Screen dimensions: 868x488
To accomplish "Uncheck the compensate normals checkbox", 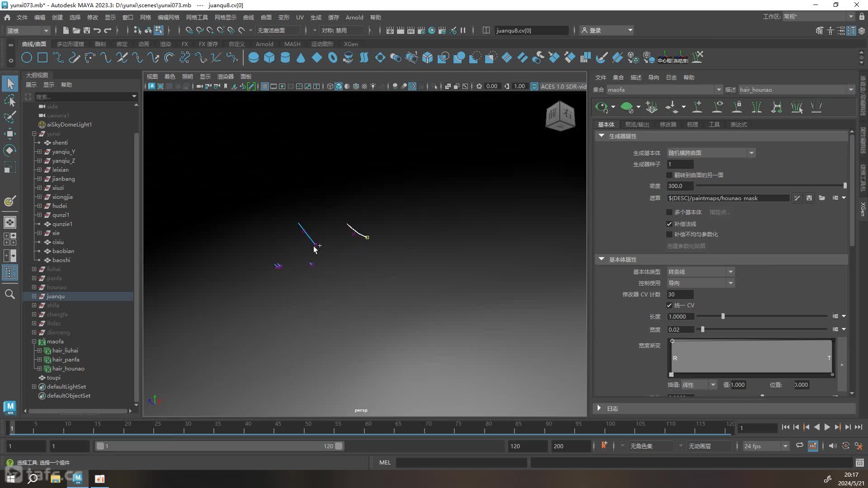I will 669,224.
